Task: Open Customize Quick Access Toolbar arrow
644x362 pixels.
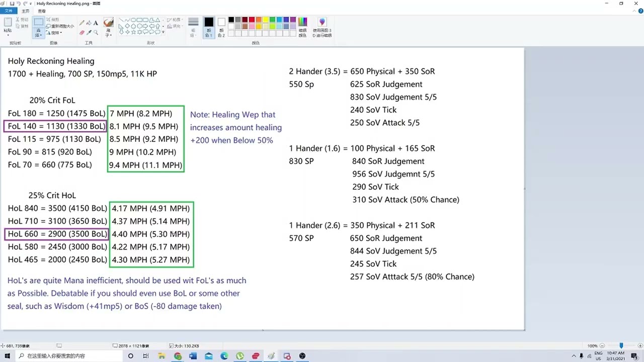Action: click(x=31, y=4)
